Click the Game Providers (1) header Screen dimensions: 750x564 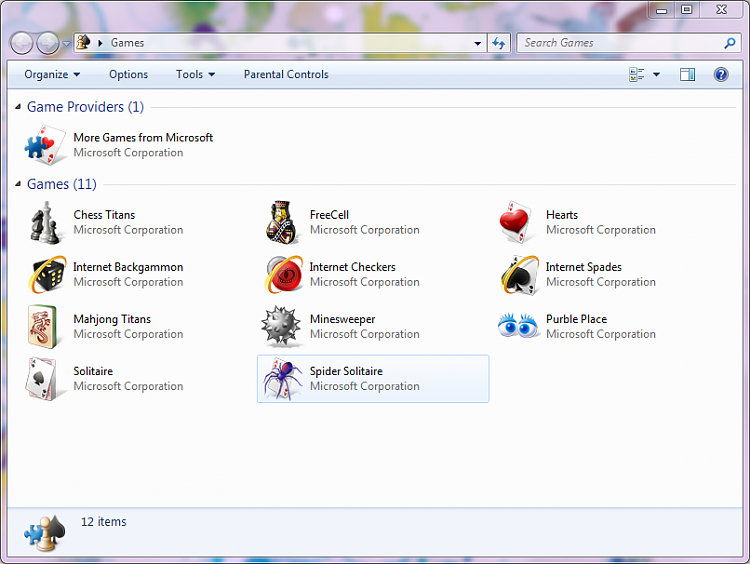click(85, 107)
